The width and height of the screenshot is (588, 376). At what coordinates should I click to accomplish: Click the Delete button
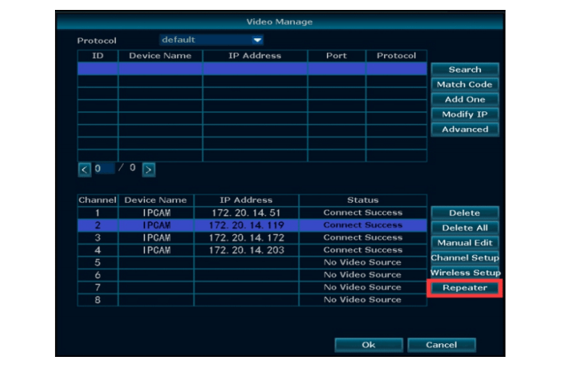tap(464, 213)
